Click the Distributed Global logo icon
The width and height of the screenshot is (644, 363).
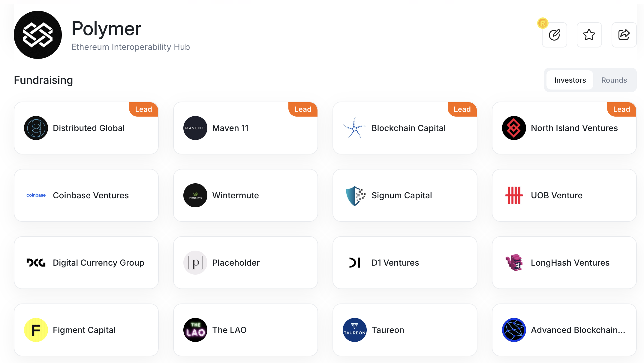click(x=36, y=128)
